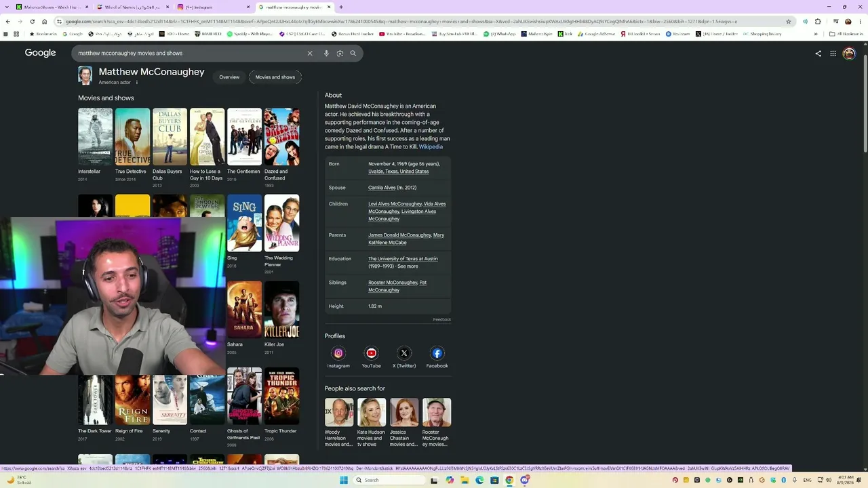Share this results page
The width and height of the screenshot is (868, 488).
(x=818, y=54)
